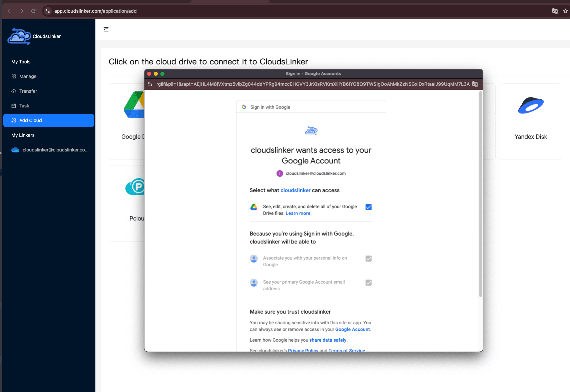The height and width of the screenshot is (392, 570).
Task: Open linked cloudslinker@cloudslinker.co... account
Action: 49,150
